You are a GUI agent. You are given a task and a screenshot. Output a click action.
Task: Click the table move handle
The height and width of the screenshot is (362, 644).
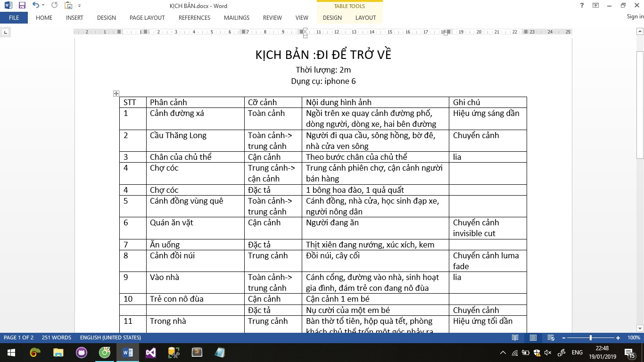coord(116,93)
